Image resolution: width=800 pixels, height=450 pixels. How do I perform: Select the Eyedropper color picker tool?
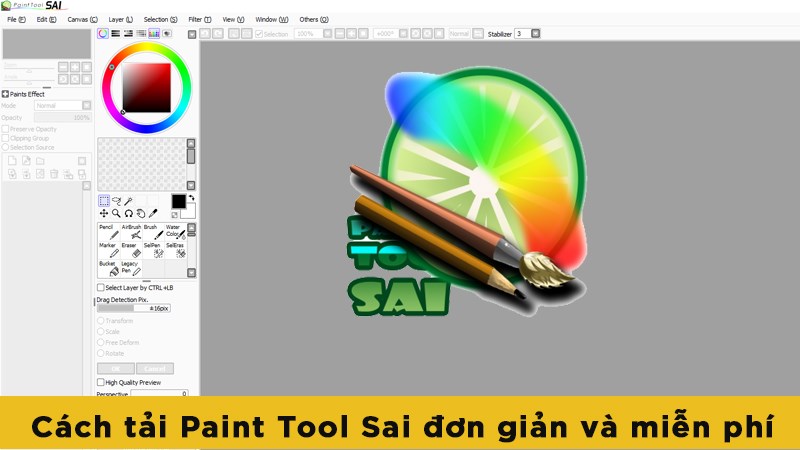[153, 213]
